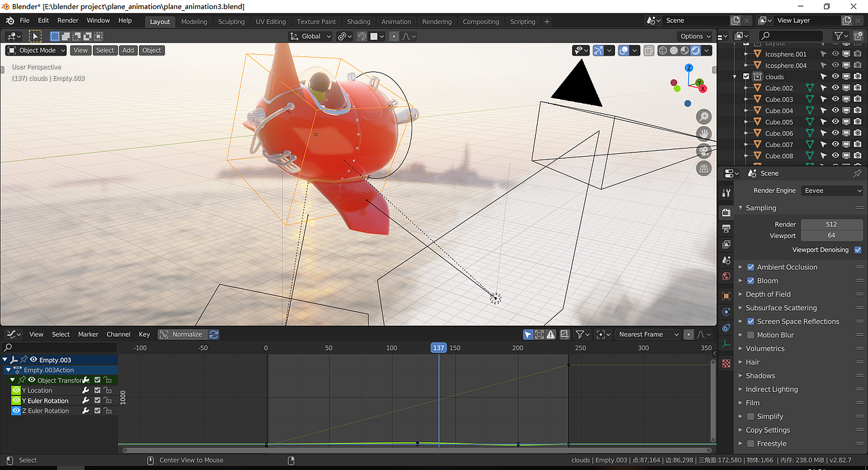Uncheck the Viewport Denoising checkbox
This screenshot has width=868, height=470.
[x=858, y=250]
